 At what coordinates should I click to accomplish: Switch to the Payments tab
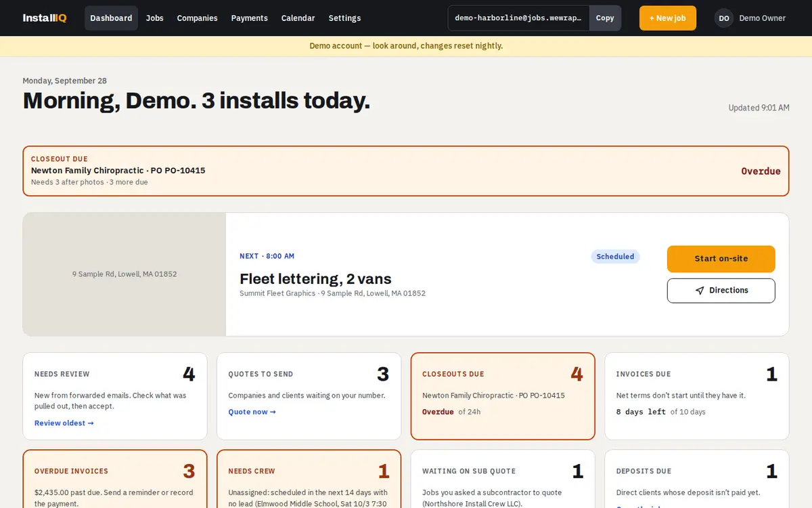point(249,18)
